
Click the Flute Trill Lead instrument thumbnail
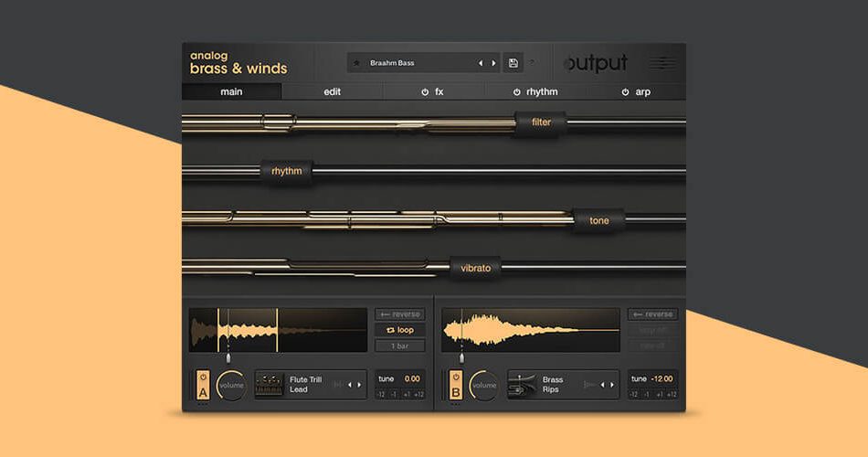click(269, 385)
